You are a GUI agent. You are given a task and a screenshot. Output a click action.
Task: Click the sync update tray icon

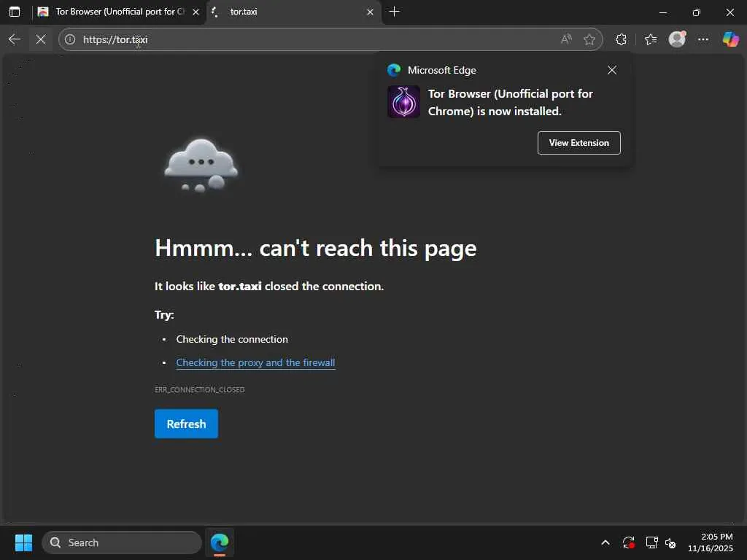tap(628, 542)
